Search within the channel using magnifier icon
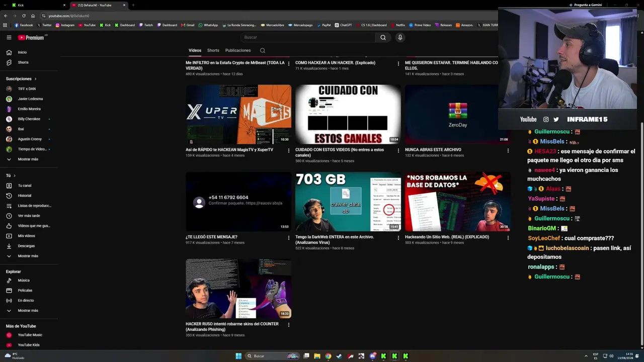The width and height of the screenshot is (644, 362). 263,50
